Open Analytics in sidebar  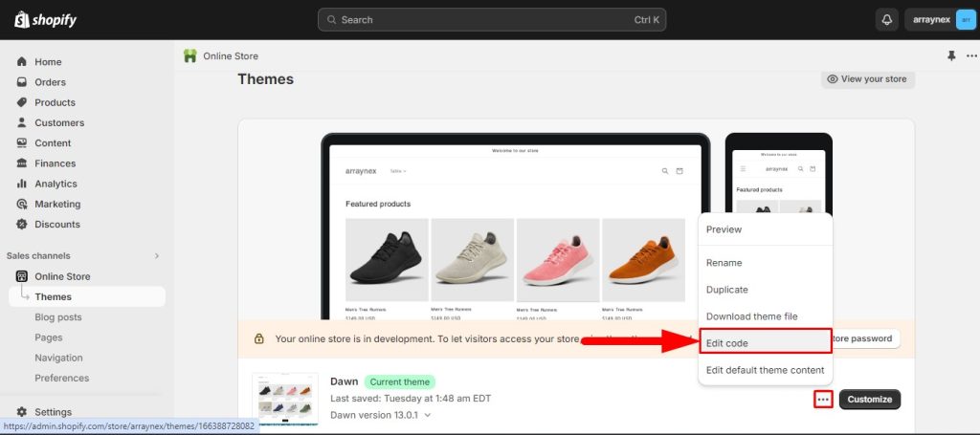click(56, 184)
